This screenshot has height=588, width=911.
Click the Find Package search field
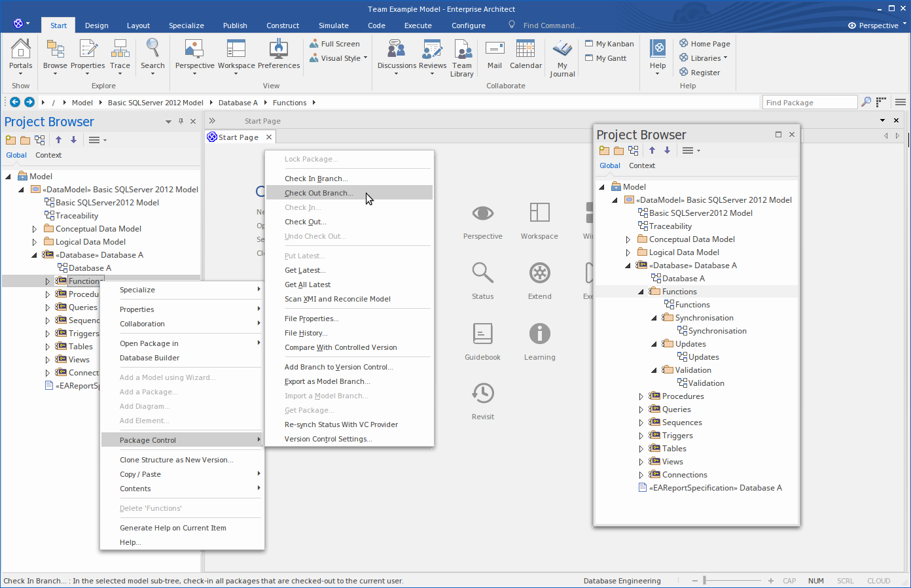809,103
